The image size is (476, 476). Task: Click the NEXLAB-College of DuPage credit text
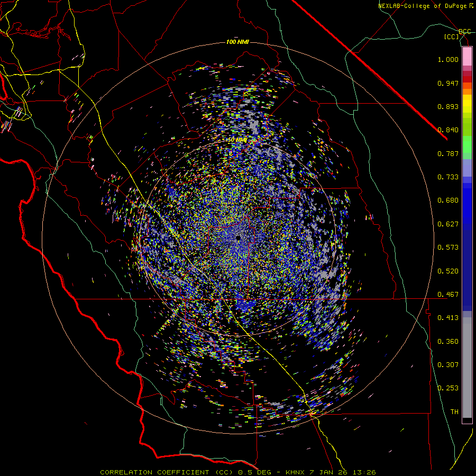[425, 6]
